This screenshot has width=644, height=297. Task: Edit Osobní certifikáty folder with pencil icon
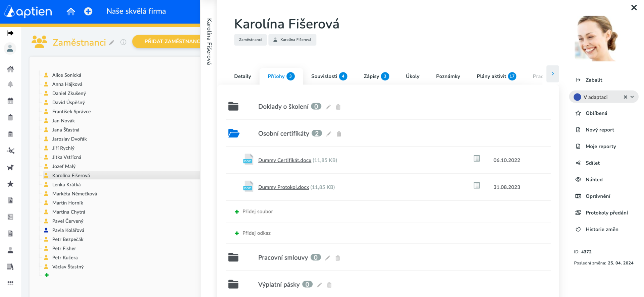[329, 134]
